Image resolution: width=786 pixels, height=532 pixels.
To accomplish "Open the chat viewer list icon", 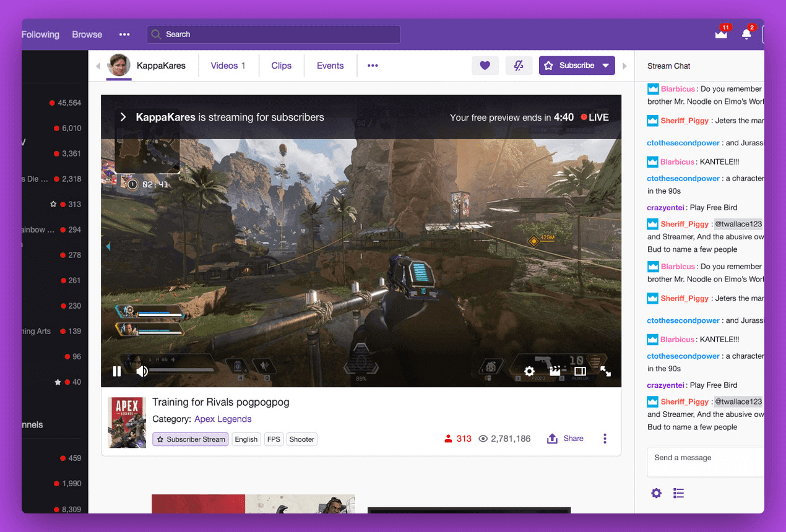I will point(679,493).
